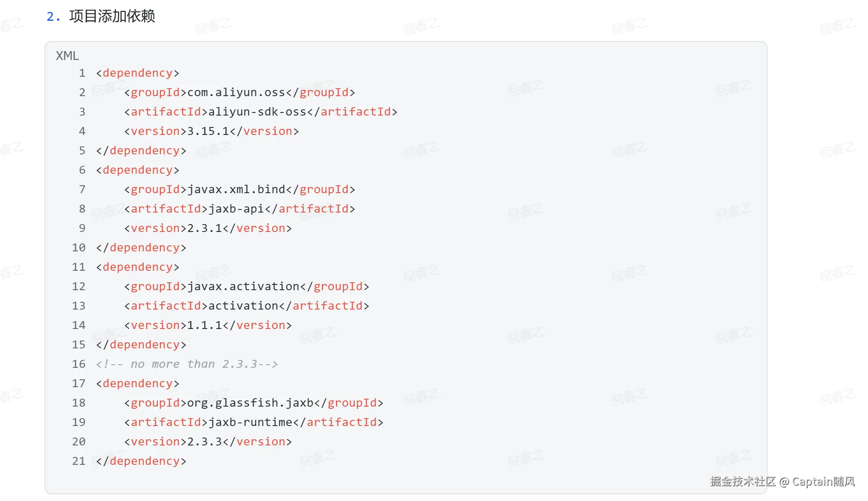Image resolution: width=868 pixels, height=501 pixels.
Task: Click the XML language label
Action: [67, 56]
